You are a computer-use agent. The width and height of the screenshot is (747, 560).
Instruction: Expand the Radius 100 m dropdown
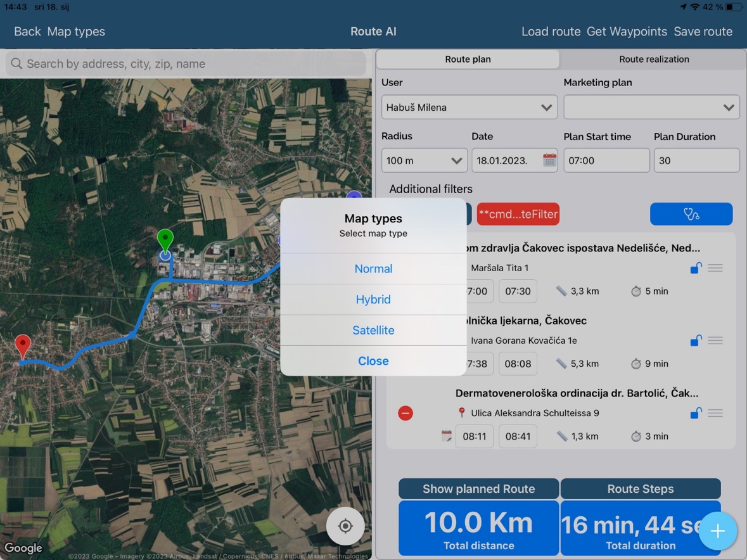(424, 161)
